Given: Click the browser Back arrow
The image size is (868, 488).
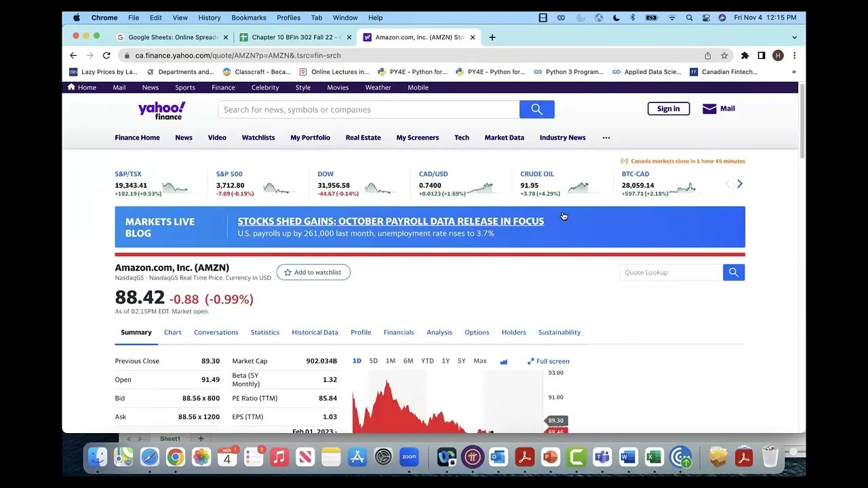Looking at the screenshot, I should pyautogui.click(x=73, y=56).
